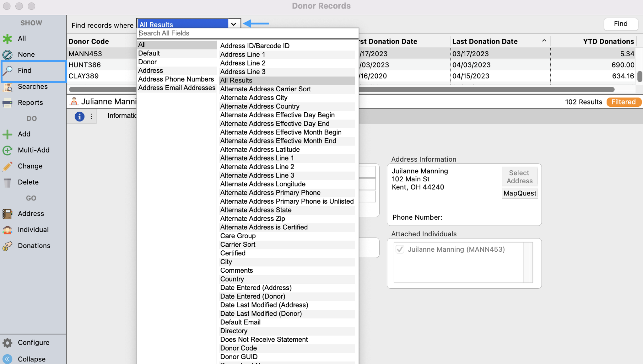Click the Filtered orange badge

tap(623, 102)
